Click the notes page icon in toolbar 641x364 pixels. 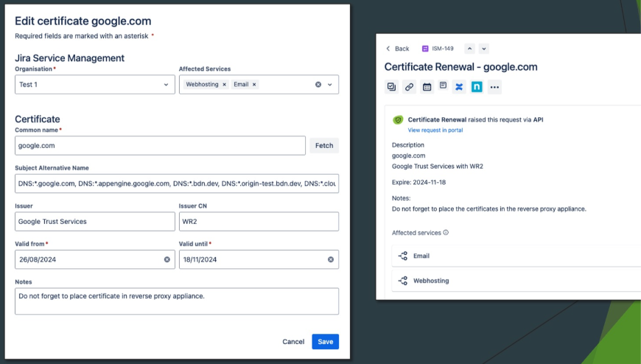443,86
